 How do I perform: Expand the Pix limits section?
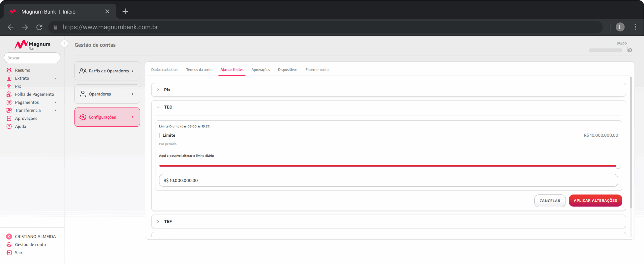tap(158, 90)
